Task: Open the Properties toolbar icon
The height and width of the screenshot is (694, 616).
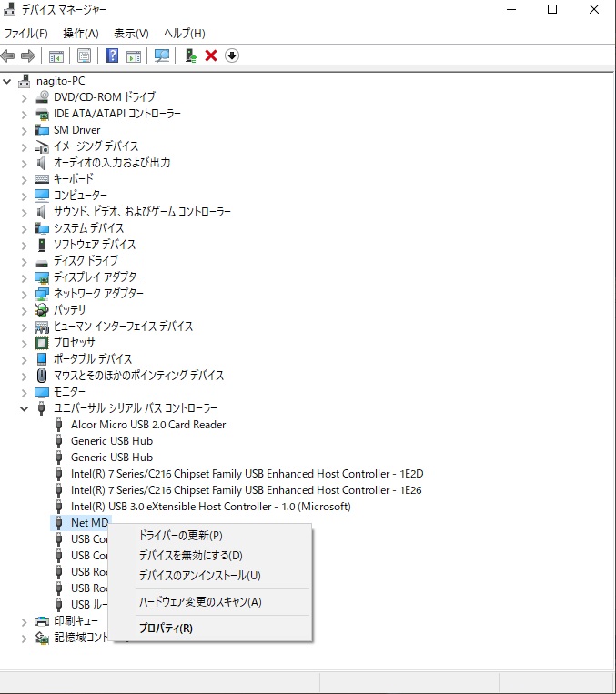Action: pyautogui.click(x=84, y=55)
